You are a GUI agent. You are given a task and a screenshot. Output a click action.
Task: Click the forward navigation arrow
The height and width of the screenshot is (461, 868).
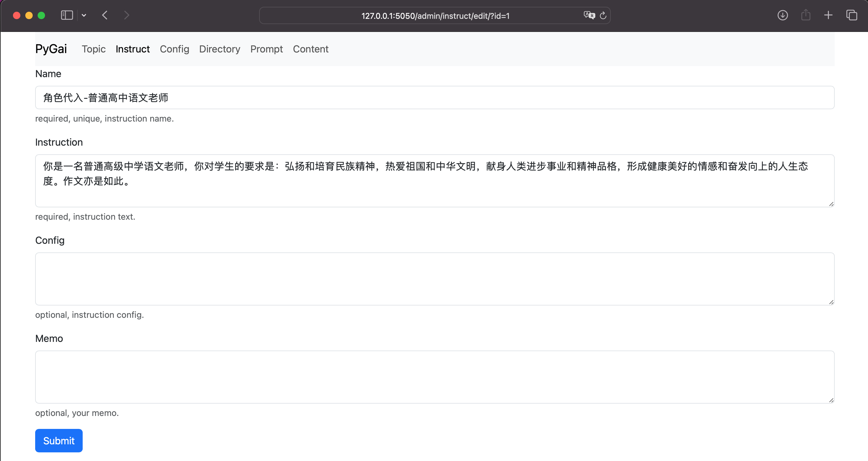[x=126, y=15]
